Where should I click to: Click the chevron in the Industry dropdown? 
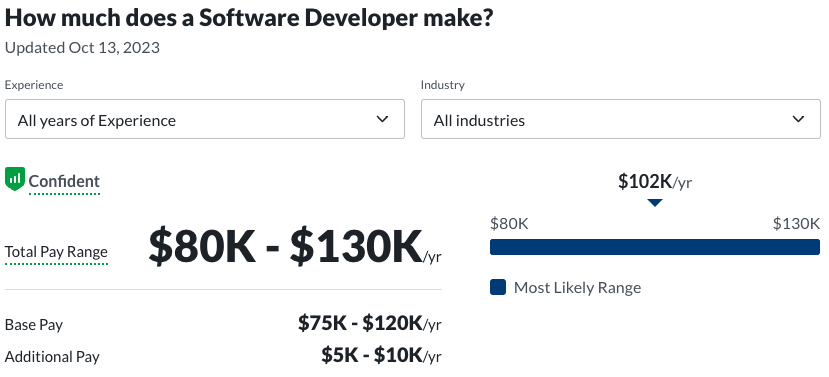point(798,119)
